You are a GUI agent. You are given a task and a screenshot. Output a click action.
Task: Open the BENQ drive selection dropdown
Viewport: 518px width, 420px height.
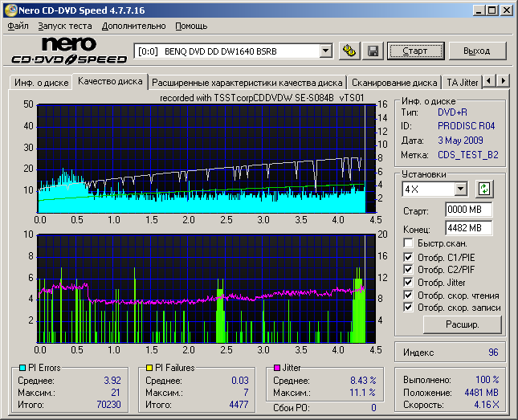(x=325, y=51)
